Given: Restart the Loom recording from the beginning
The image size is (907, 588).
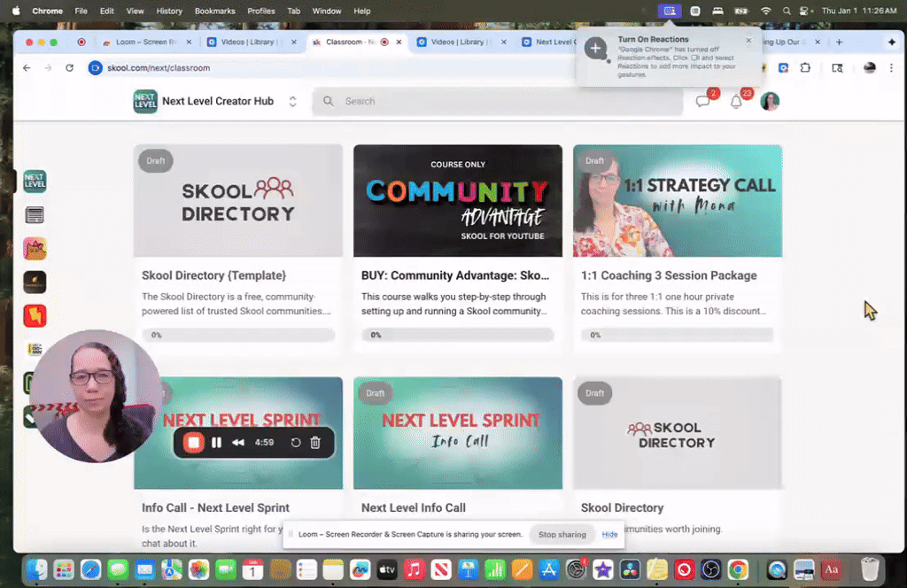Looking at the screenshot, I should point(296,443).
